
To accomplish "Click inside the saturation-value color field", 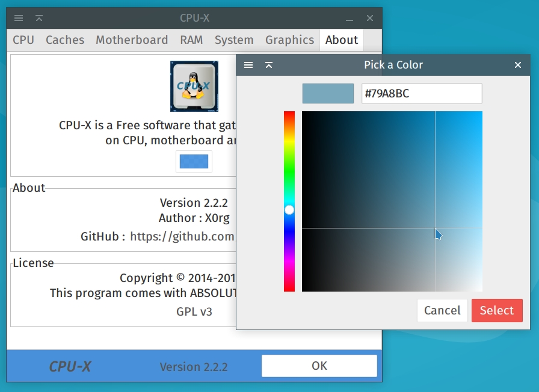I will [x=392, y=201].
